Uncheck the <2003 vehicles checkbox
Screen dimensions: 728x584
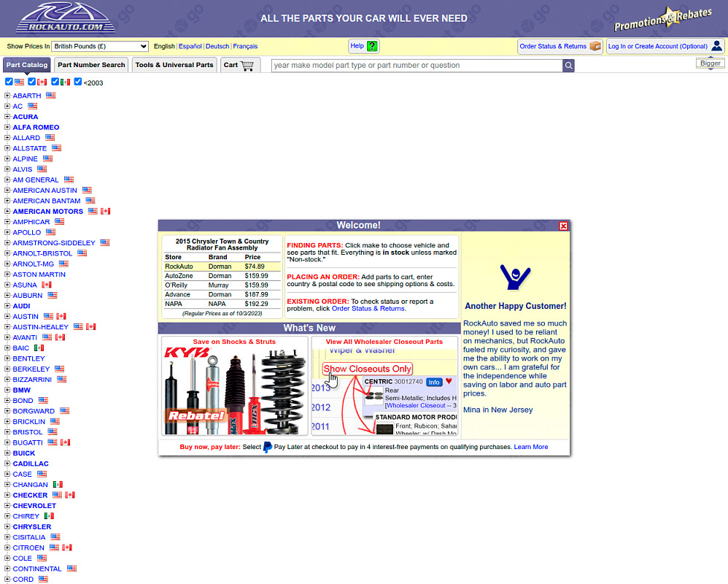[77, 82]
